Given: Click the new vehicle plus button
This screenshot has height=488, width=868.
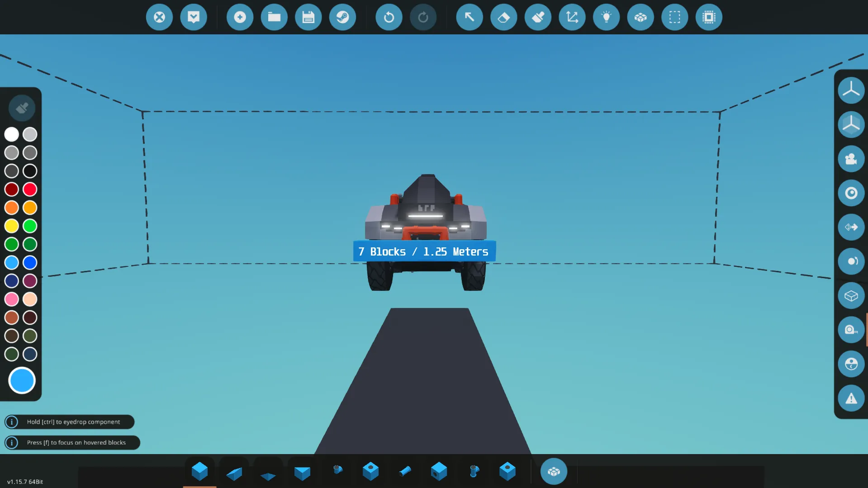Looking at the screenshot, I should (240, 17).
